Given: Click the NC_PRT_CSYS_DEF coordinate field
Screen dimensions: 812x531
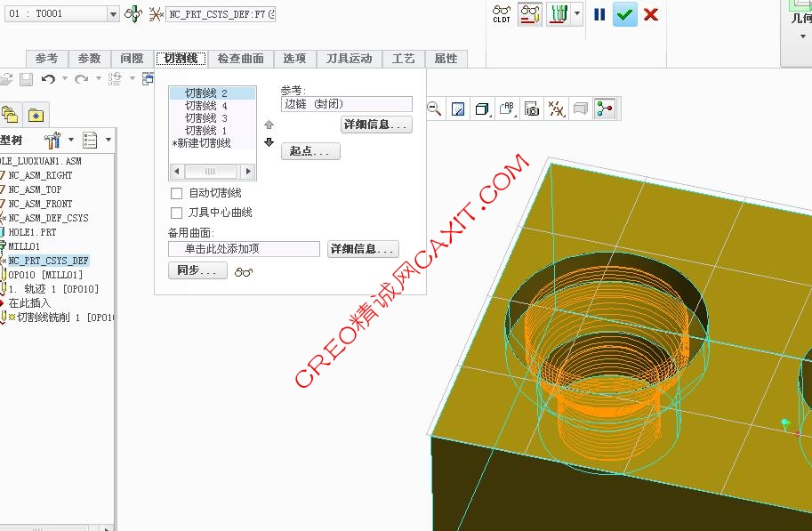Looking at the screenshot, I should click(x=221, y=14).
